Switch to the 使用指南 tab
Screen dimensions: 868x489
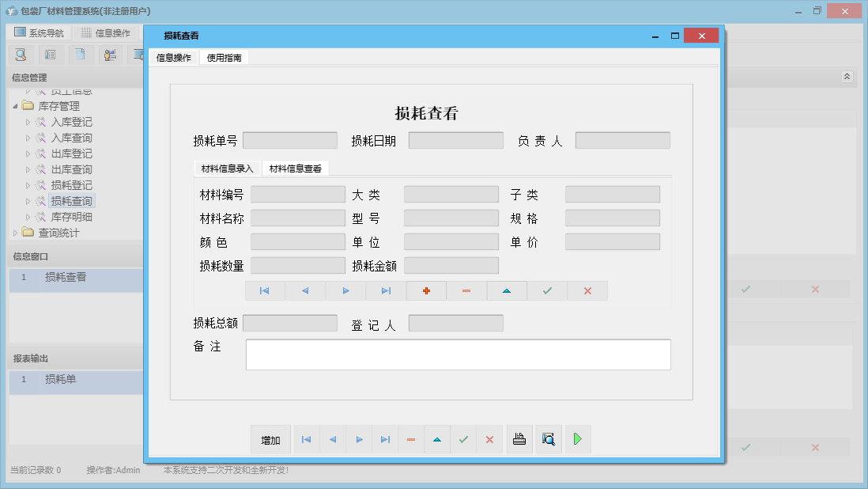[x=223, y=56]
